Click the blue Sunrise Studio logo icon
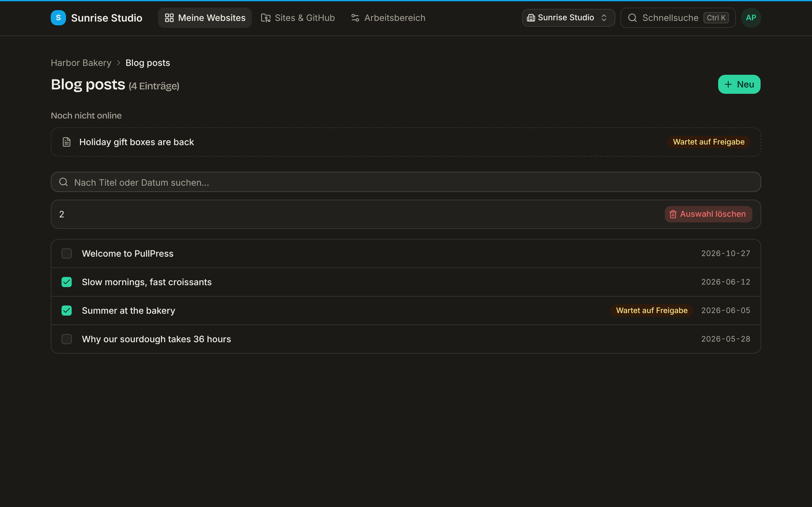 pyautogui.click(x=58, y=18)
